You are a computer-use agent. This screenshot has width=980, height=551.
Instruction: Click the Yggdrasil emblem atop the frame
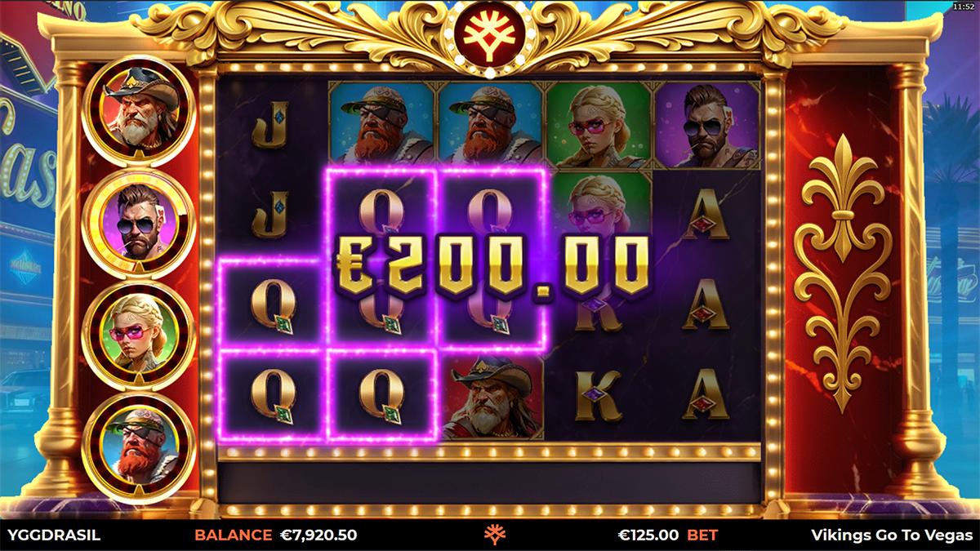490,37
